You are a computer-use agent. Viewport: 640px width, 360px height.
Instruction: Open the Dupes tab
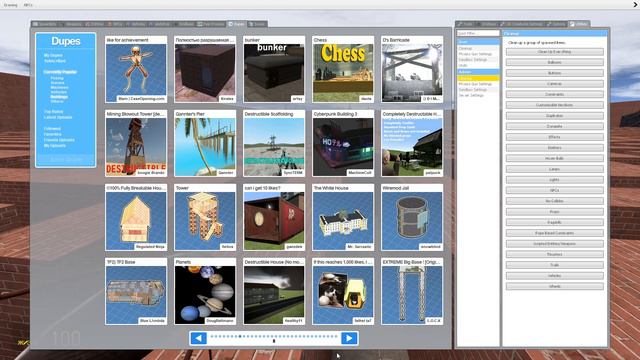point(236,24)
